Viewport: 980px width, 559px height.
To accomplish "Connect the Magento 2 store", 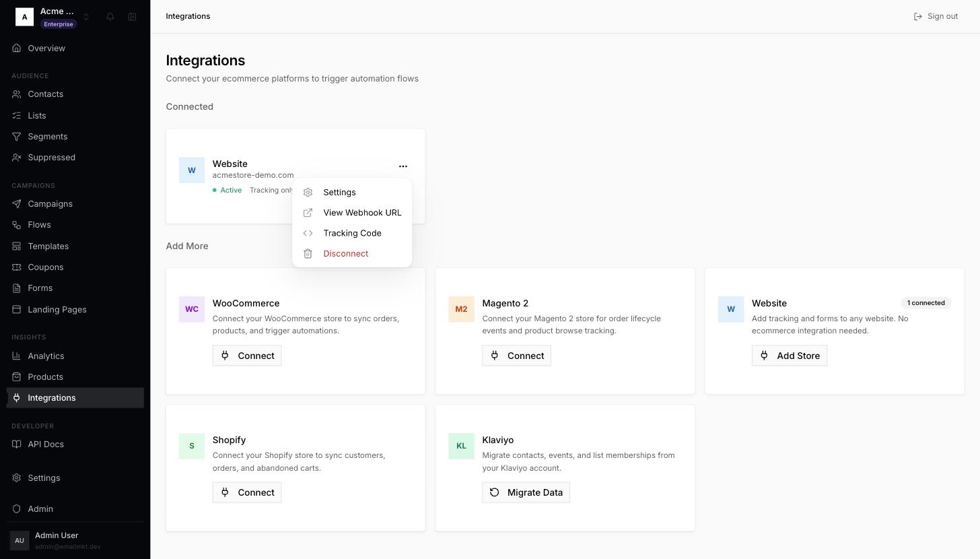I will (516, 356).
